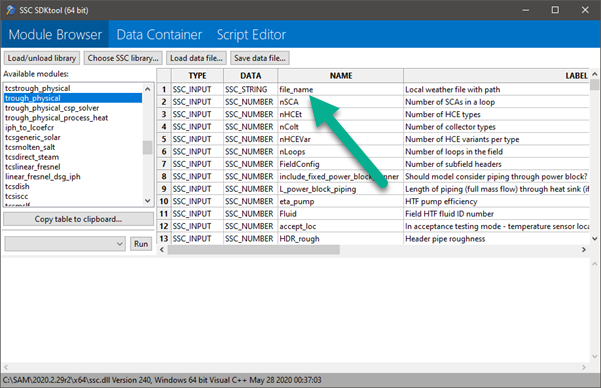
Task: Click Load data file button
Action: [196, 58]
